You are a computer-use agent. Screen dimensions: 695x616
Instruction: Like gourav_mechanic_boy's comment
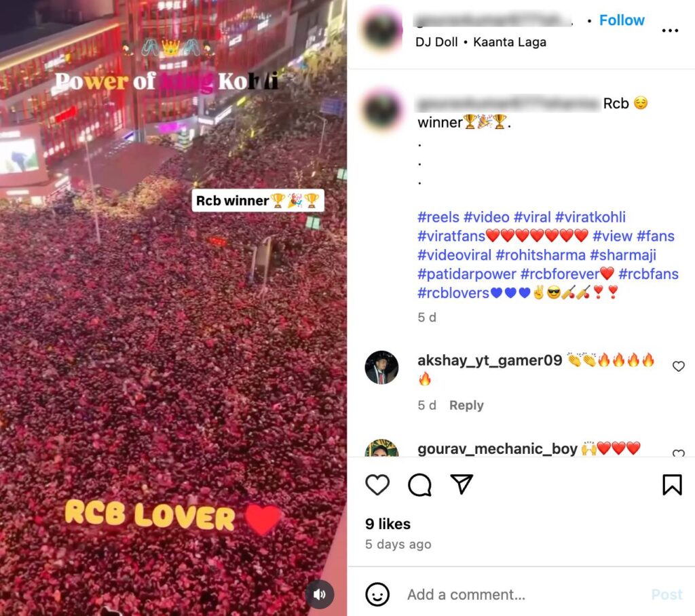(x=678, y=453)
